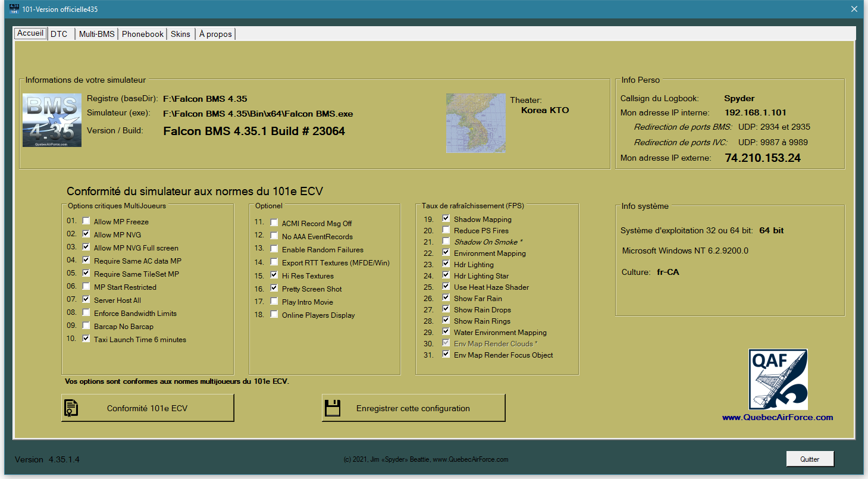Enable Allow MP Freeze checkbox
The height and width of the screenshot is (479, 868).
[x=86, y=221]
